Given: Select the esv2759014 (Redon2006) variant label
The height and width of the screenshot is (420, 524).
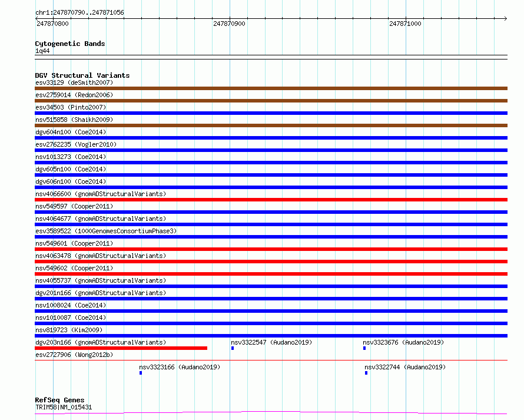Looking at the screenshot, I should click(74, 95).
